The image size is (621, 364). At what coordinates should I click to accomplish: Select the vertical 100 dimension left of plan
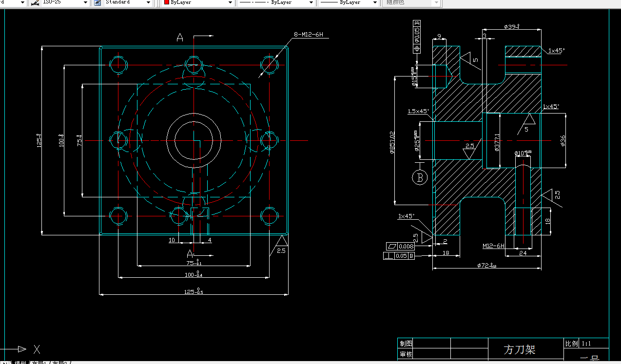pos(61,140)
